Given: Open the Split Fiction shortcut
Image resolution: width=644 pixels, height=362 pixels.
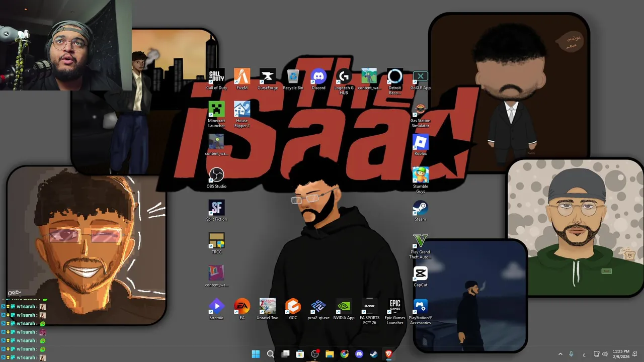Looking at the screenshot, I should [216, 211].
